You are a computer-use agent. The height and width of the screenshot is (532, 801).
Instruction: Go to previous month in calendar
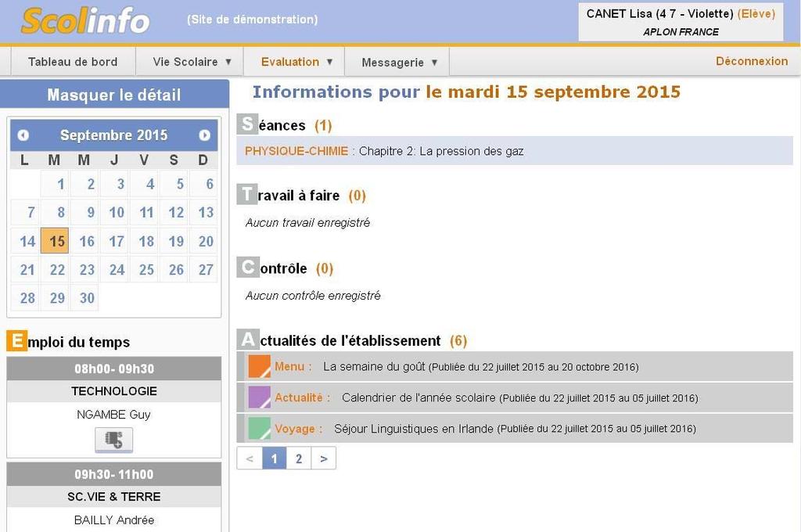click(x=23, y=135)
